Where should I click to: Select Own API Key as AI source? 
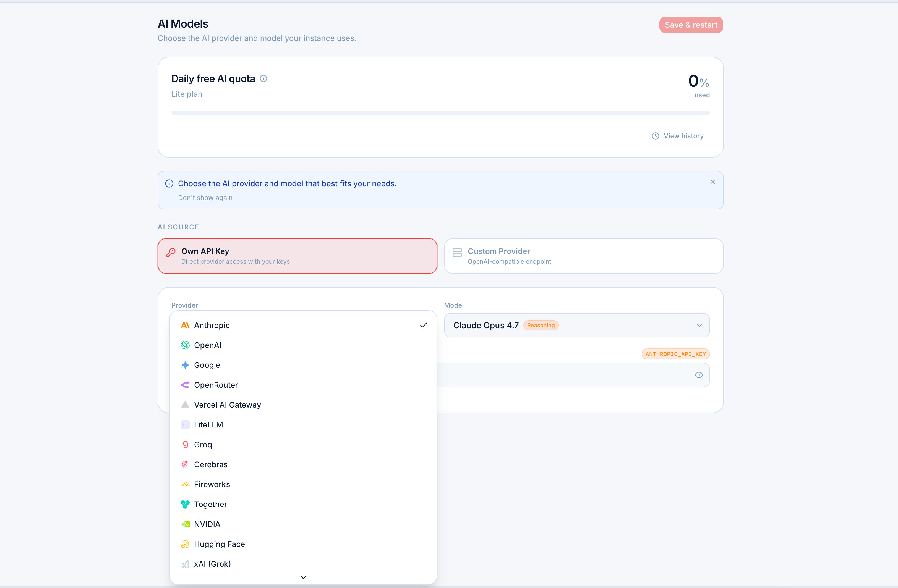pos(297,256)
